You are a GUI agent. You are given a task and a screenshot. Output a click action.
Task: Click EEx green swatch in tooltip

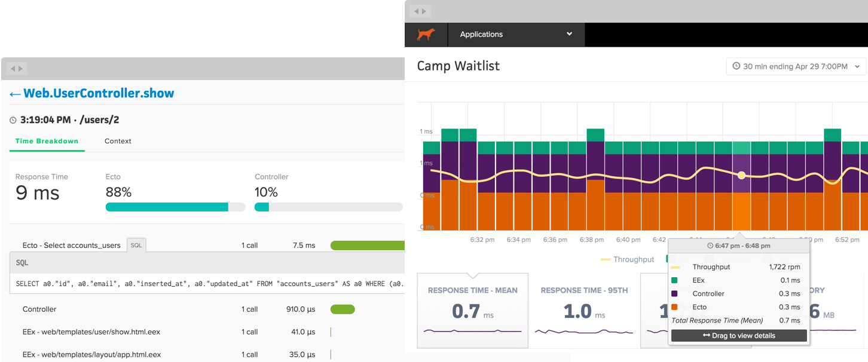coord(675,280)
